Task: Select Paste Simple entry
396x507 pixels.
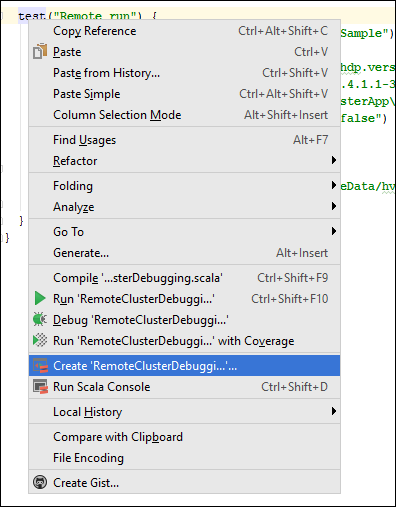Action: click(184, 94)
